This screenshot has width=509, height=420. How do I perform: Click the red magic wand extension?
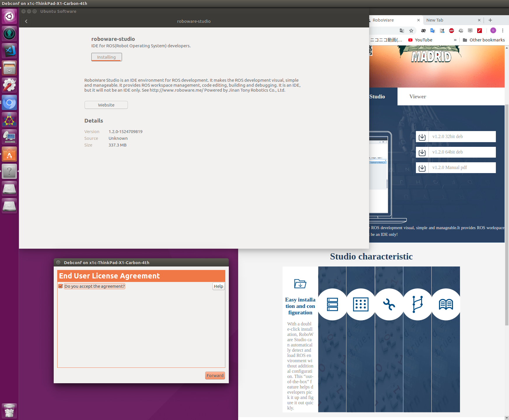pyautogui.click(x=480, y=31)
